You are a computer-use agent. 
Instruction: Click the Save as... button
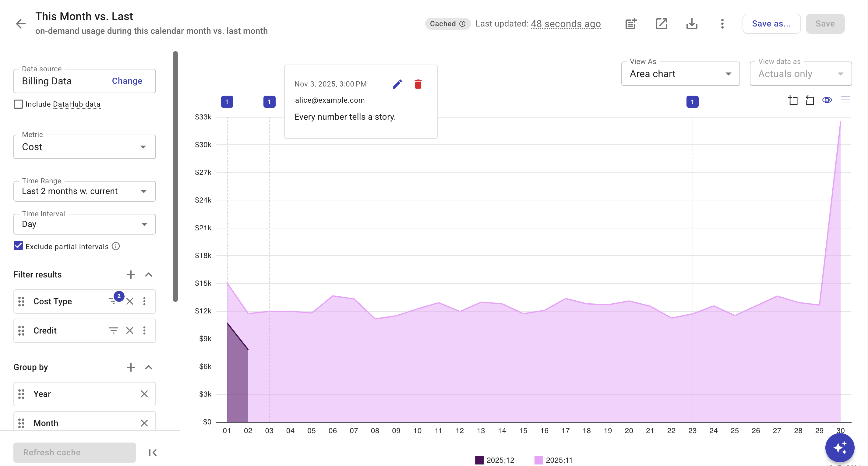click(771, 23)
